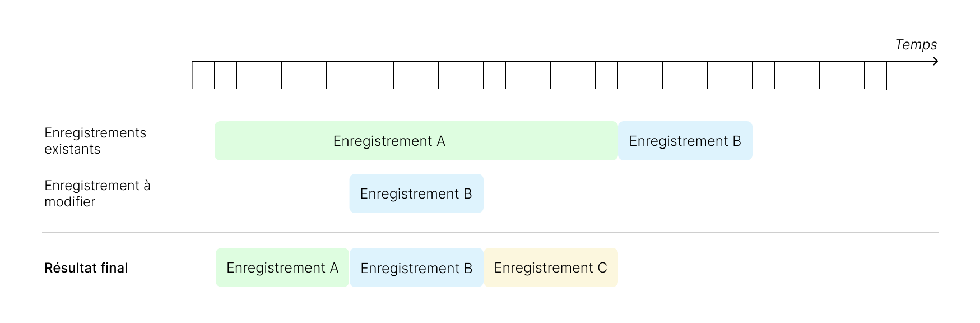Screen dimensions: 980x323
Task: Click the last tick mark on the timeline
Action: [887, 75]
